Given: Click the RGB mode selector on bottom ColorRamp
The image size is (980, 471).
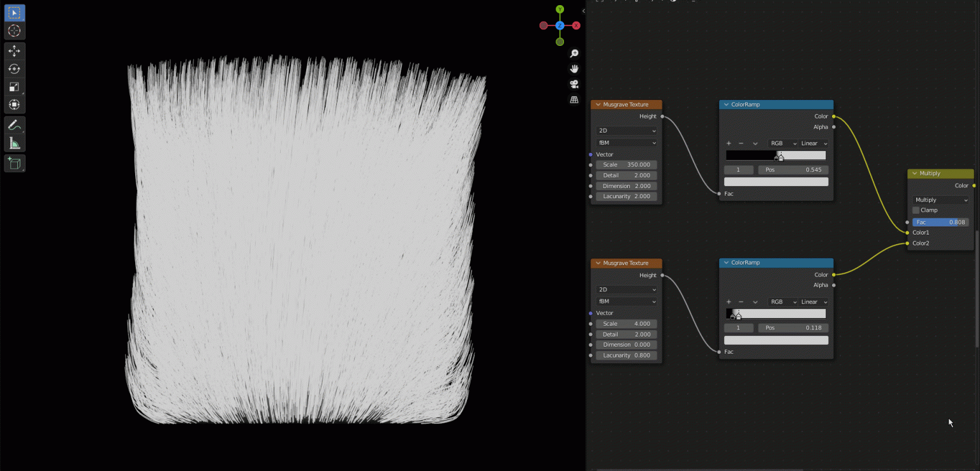Looking at the screenshot, I should pyautogui.click(x=782, y=301).
